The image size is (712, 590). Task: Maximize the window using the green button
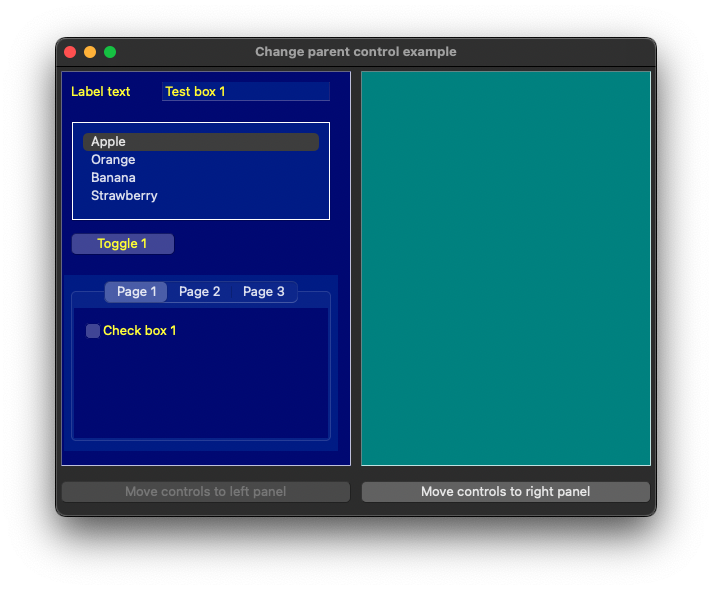[x=110, y=52]
